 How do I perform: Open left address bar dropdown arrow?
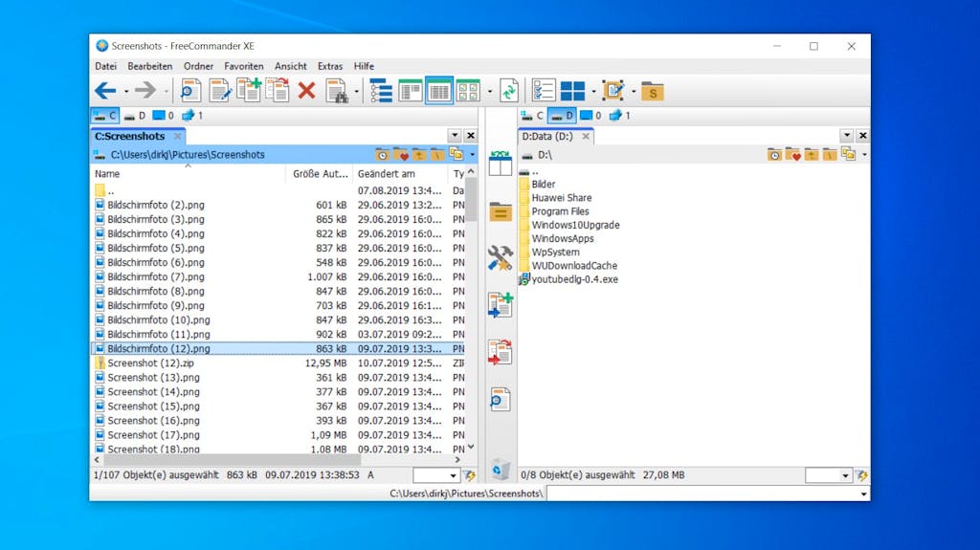coord(473,154)
